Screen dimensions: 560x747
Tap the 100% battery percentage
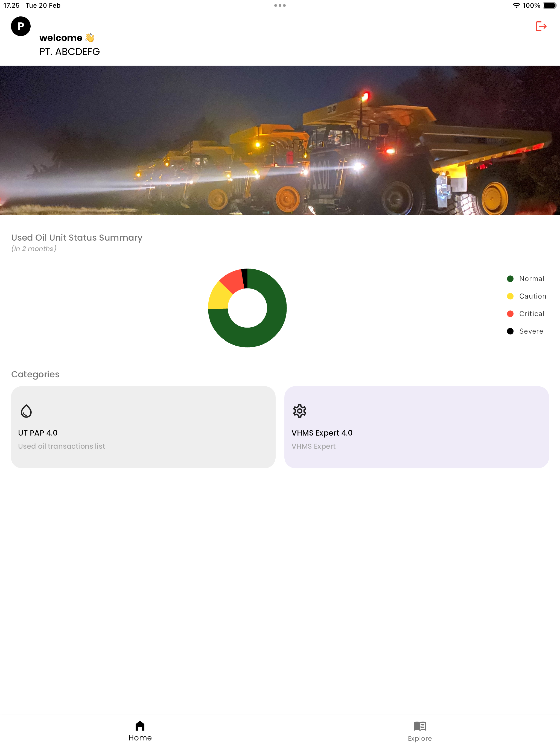pyautogui.click(x=531, y=5)
